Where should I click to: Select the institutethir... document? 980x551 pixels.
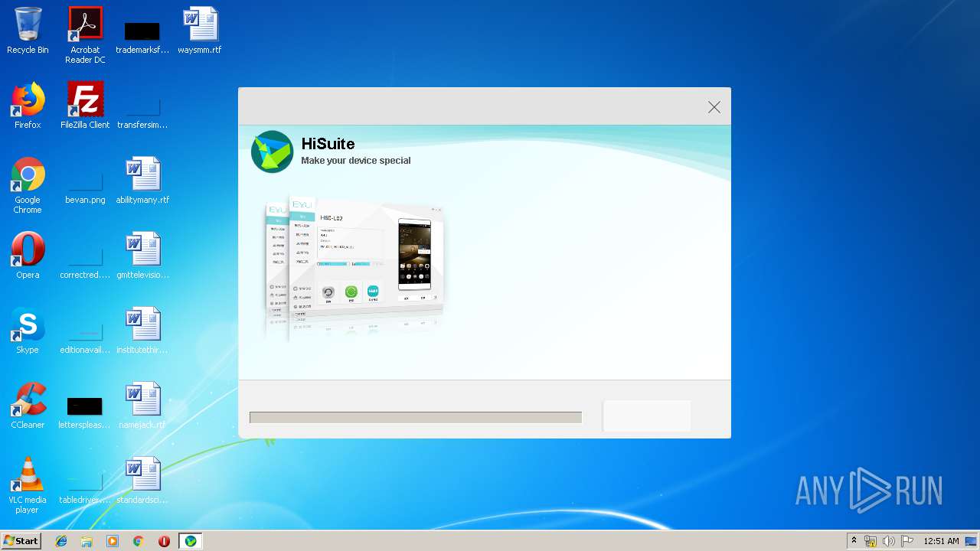coord(142,331)
